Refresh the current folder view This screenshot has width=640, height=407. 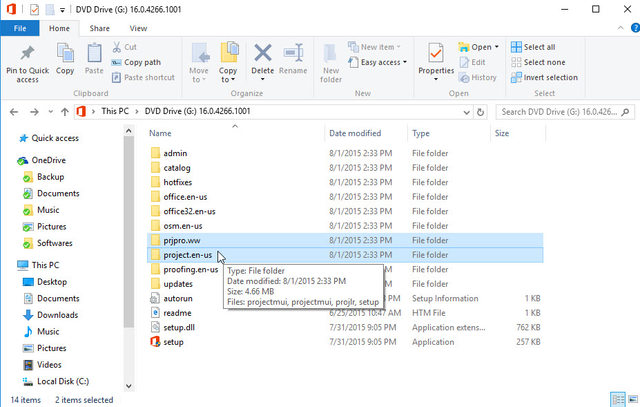480,112
